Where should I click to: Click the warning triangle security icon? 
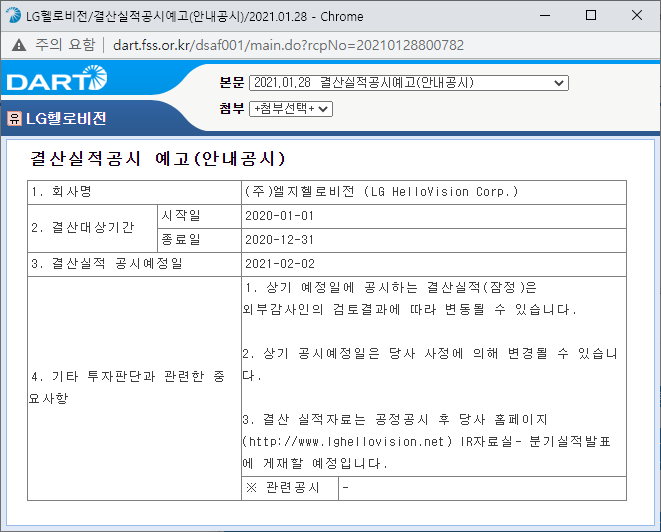(19, 45)
